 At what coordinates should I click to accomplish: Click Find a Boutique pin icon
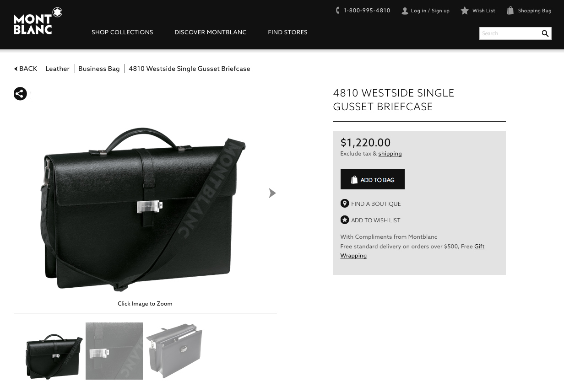[x=345, y=204]
